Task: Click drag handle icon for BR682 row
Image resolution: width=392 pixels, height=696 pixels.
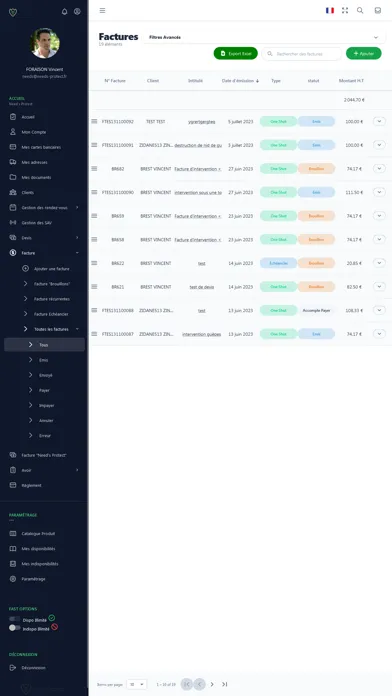Action: 94,169
